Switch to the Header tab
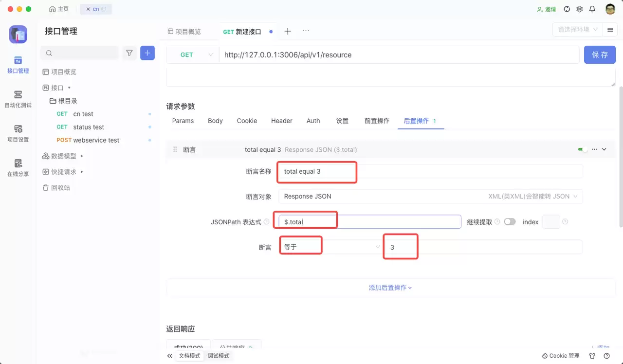The height and width of the screenshot is (364, 623). click(282, 121)
